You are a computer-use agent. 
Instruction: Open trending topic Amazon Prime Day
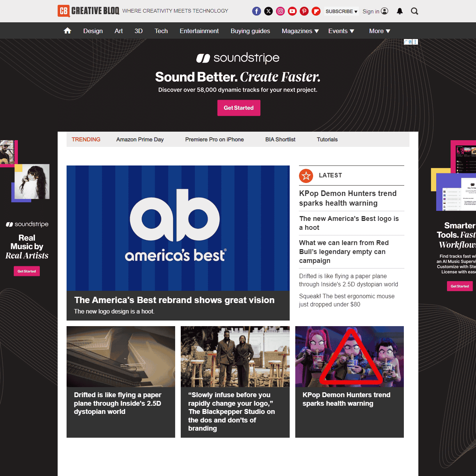tap(140, 139)
